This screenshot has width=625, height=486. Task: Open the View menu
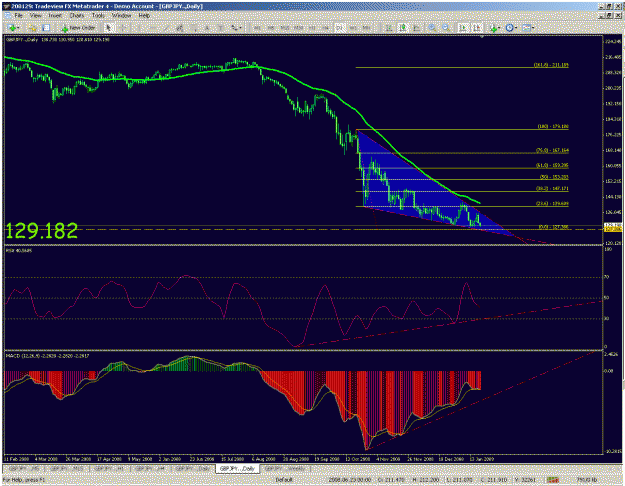tap(35, 16)
